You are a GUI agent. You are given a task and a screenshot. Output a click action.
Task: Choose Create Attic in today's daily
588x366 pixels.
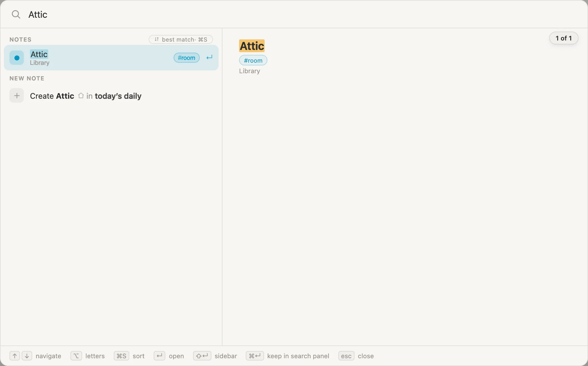click(x=111, y=96)
